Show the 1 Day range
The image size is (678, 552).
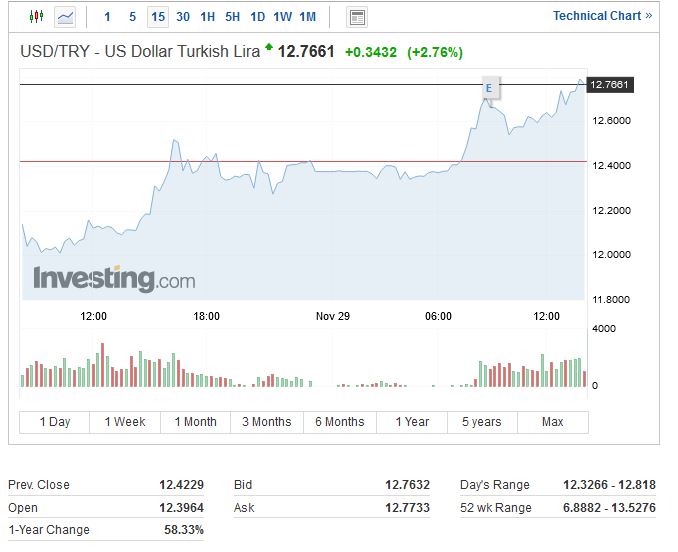click(x=55, y=422)
